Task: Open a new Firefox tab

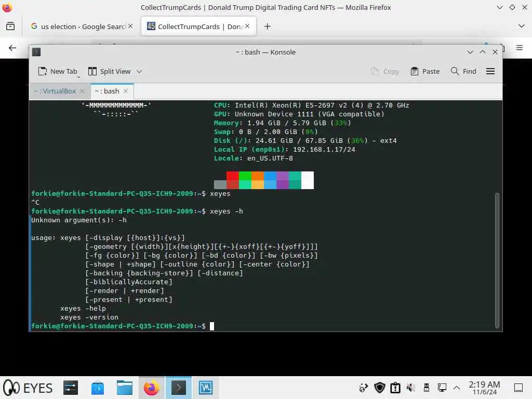Action: tap(268, 26)
